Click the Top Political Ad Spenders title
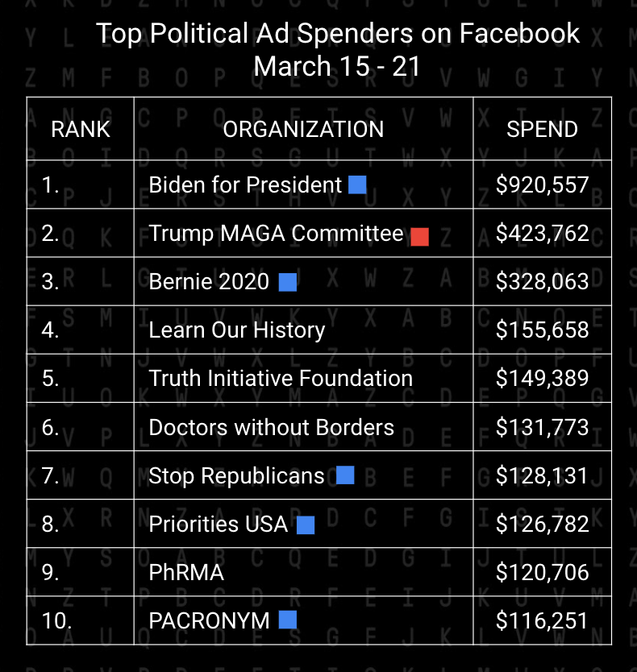This screenshot has width=637, height=672. coord(338,34)
